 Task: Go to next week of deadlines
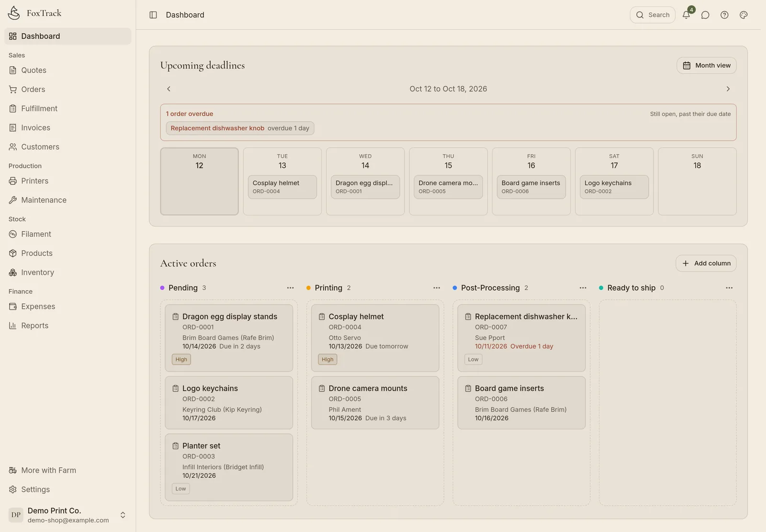point(728,89)
